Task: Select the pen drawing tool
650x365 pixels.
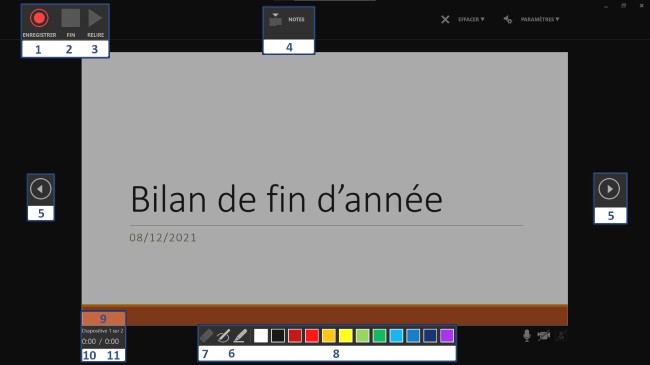Action: point(223,336)
